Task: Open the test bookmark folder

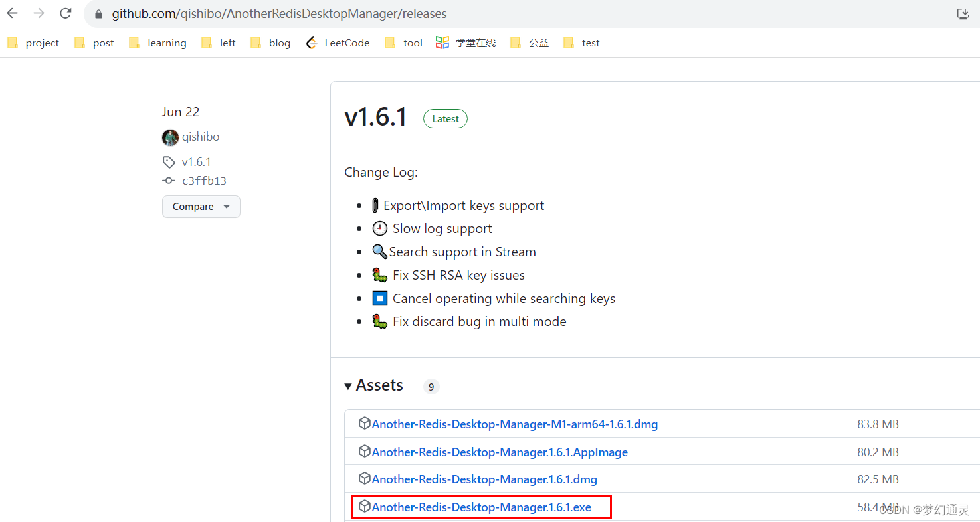Action: coord(581,43)
